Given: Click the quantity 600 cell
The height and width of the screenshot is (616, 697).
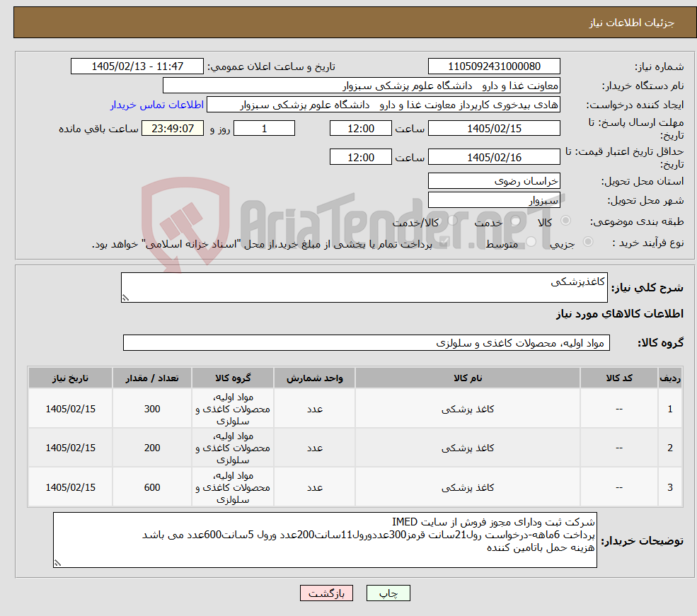Looking at the screenshot, I should 152,488.
